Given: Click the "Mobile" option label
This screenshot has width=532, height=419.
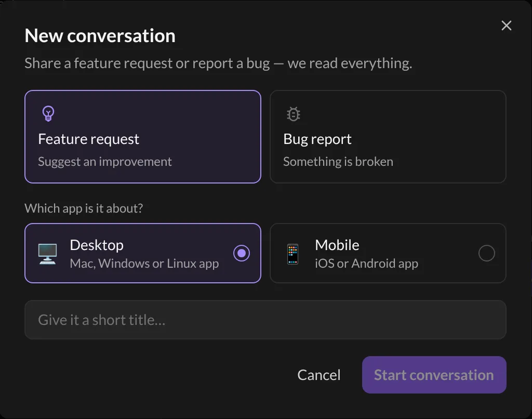Looking at the screenshot, I should (x=337, y=245).
